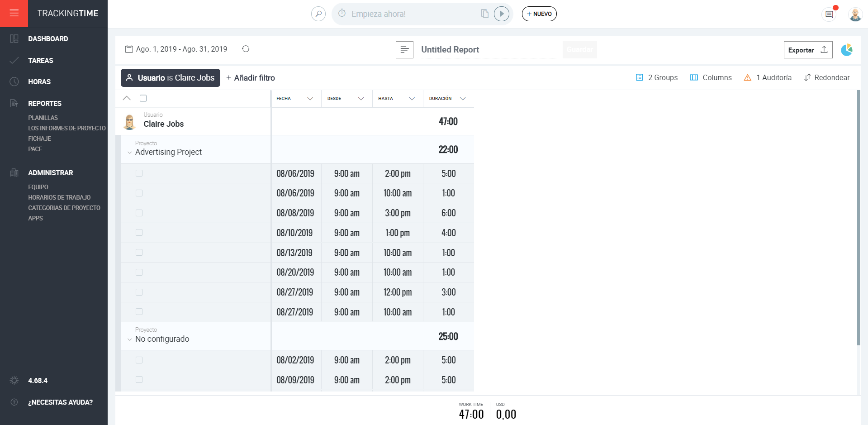868x425 pixels.
Task: Click the version 4.68.4 gear icon
Action: [x=14, y=380]
